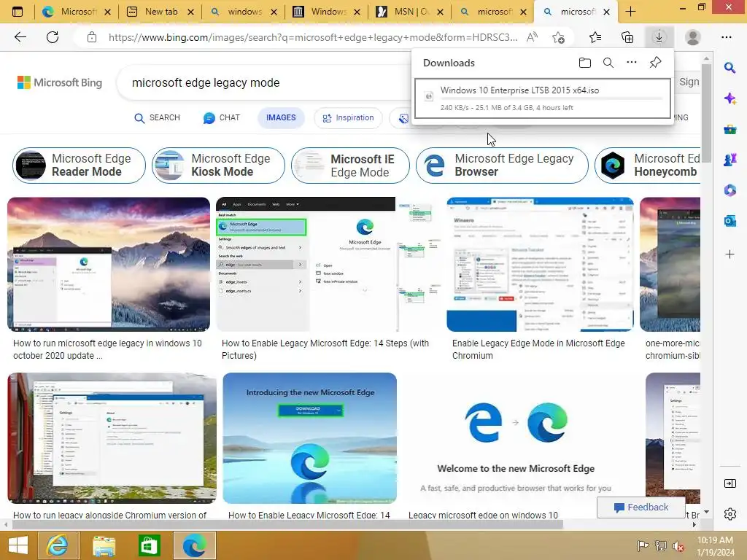This screenshot has height=560, width=747.
Task: Click the scroll-down arrow of page scrollbar
Action: point(706,512)
